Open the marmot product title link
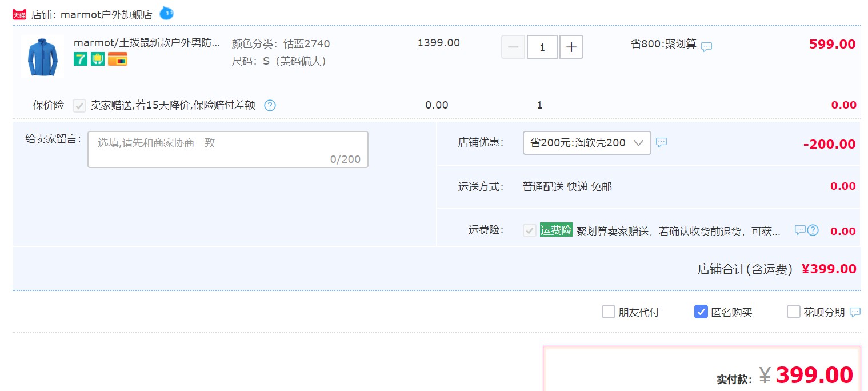The height and width of the screenshot is (391, 868). click(x=147, y=43)
